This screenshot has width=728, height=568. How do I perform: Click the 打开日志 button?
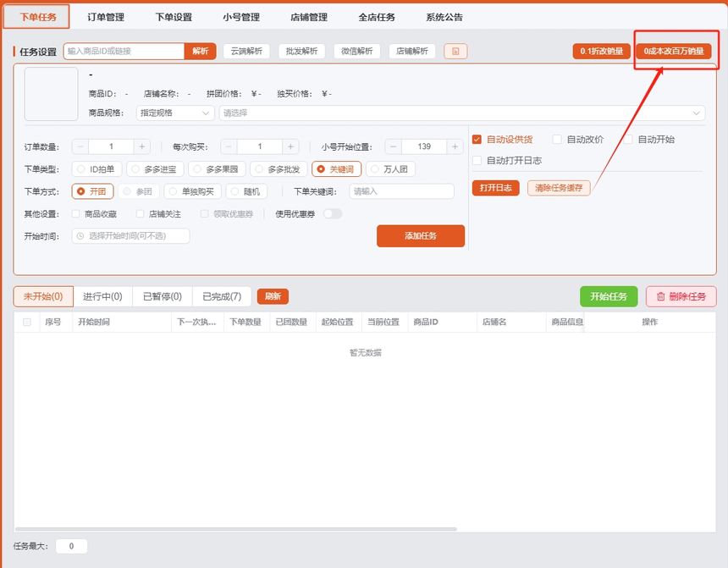(x=496, y=188)
